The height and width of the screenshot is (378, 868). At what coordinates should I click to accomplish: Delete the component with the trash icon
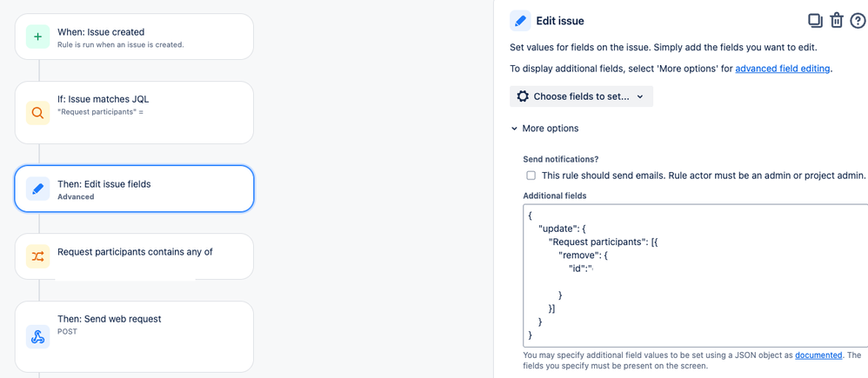coord(837,21)
